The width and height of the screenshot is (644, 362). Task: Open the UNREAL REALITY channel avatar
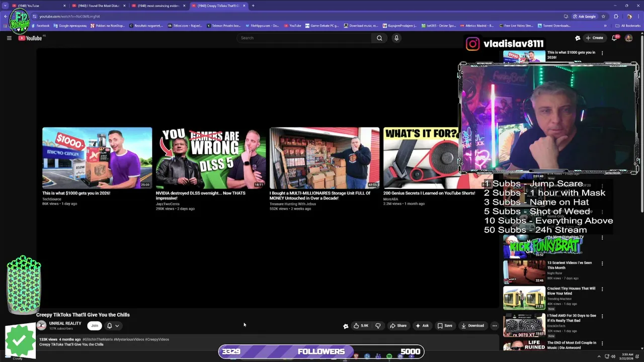[x=41, y=326]
